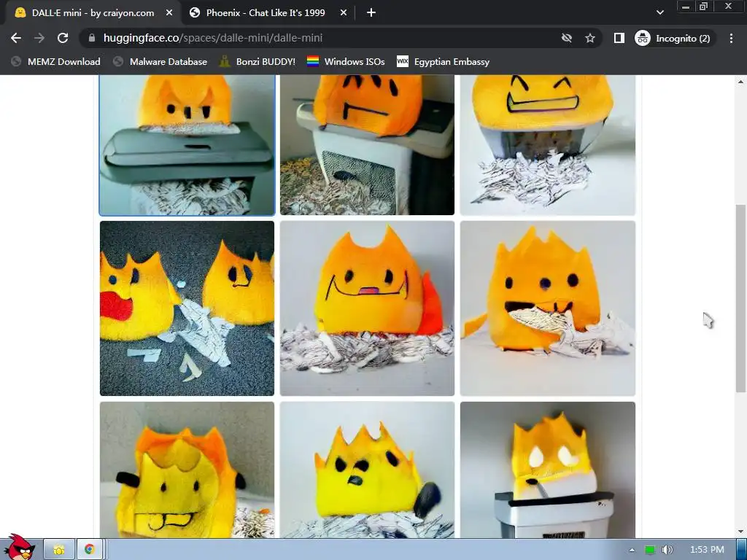Open the MEMZ Download bookmark
Image resolution: width=747 pixels, height=560 pixels.
[x=56, y=61]
